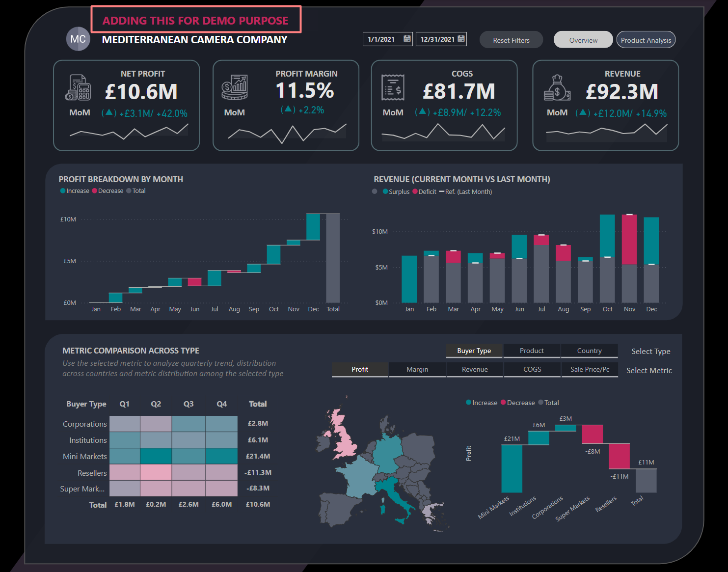Click the up-triangle indicator on the COGS card

(422, 112)
